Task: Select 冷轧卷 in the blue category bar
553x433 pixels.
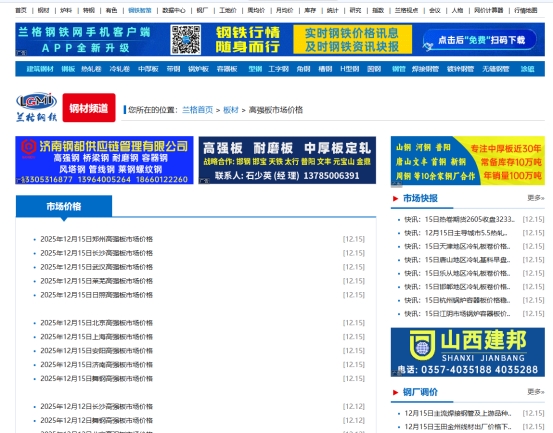Action: (x=120, y=69)
